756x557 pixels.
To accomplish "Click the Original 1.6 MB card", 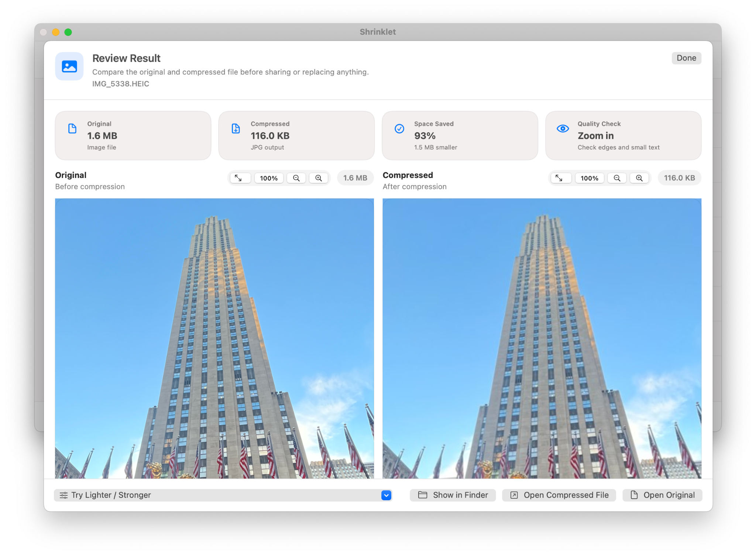I will [133, 135].
